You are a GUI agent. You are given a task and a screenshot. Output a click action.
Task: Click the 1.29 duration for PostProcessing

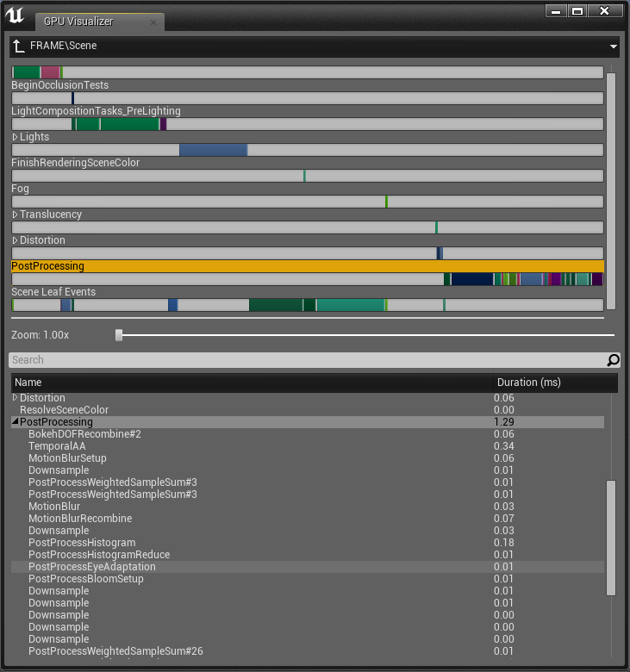point(504,422)
